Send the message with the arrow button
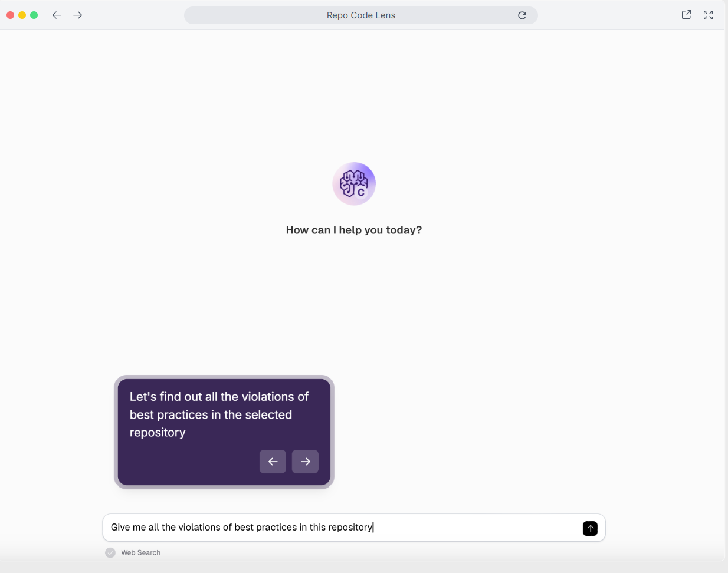This screenshot has height=573, width=728. 590,528
